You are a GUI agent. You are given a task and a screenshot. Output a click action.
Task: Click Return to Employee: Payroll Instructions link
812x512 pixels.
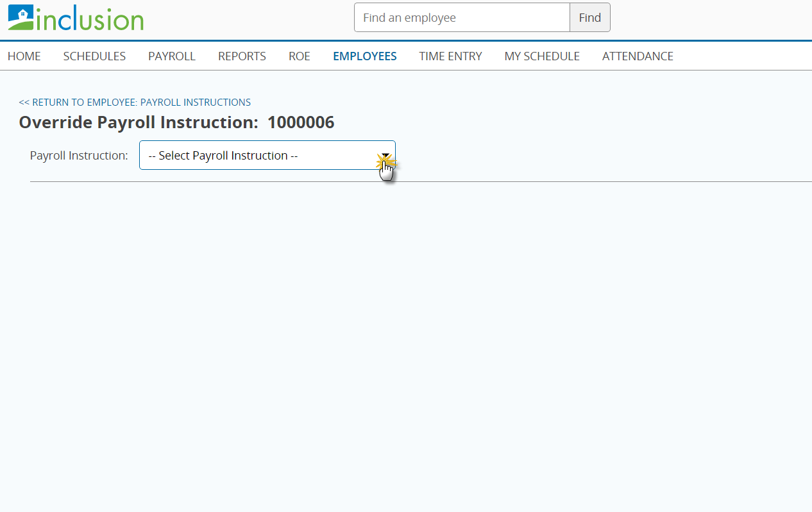[x=135, y=103]
